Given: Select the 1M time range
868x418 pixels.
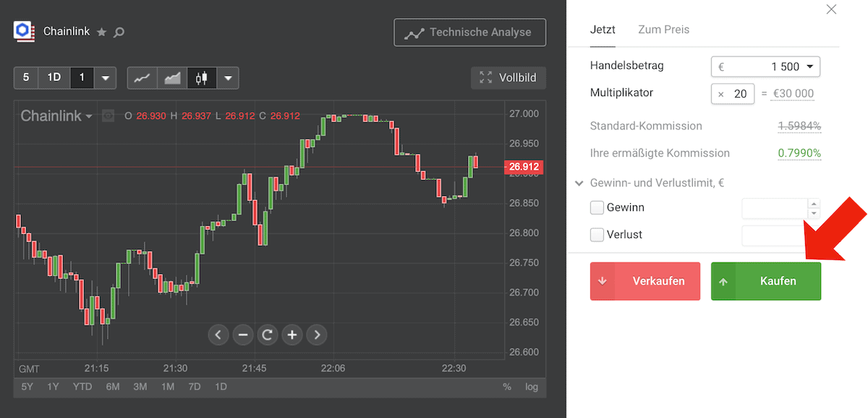Looking at the screenshot, I should click(x=168, y=387).
